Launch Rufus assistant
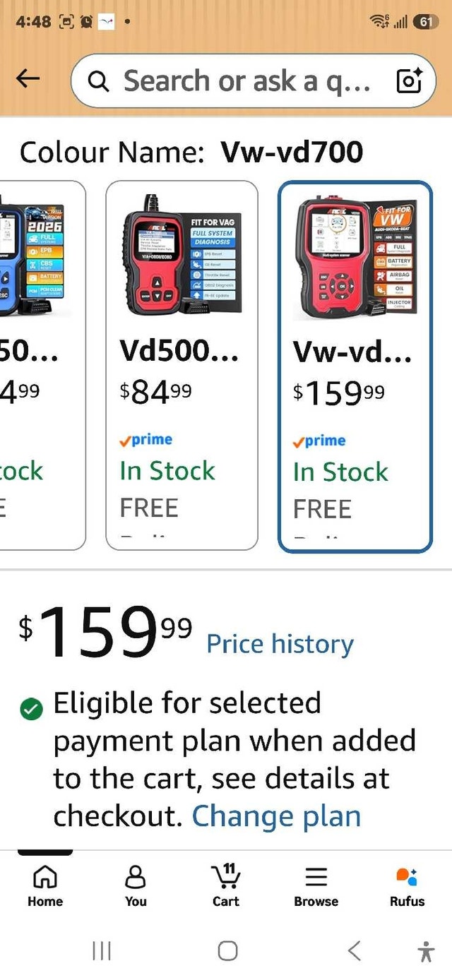452x980 pixels. click(408, 887)
